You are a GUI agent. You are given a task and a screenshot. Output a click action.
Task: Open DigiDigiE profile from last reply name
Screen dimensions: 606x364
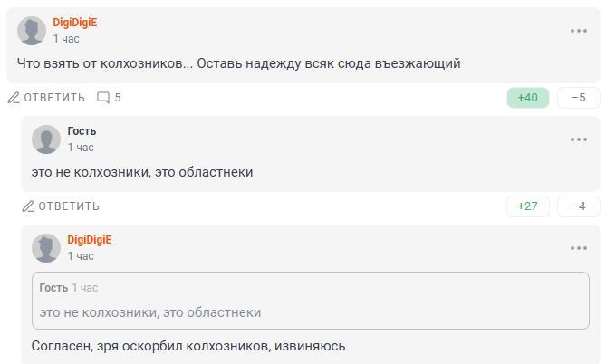click(x=90, y=240)
